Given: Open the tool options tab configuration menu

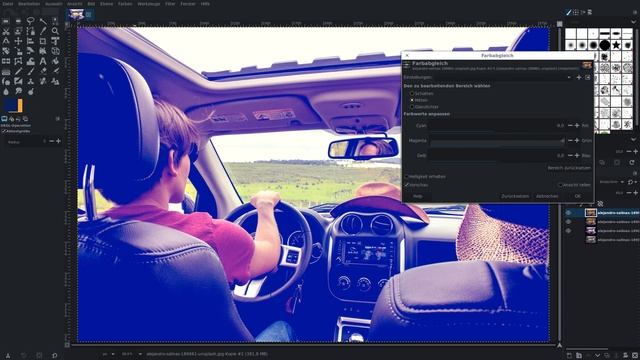Looking at the screenshot, I should click(x=58, y=119).
